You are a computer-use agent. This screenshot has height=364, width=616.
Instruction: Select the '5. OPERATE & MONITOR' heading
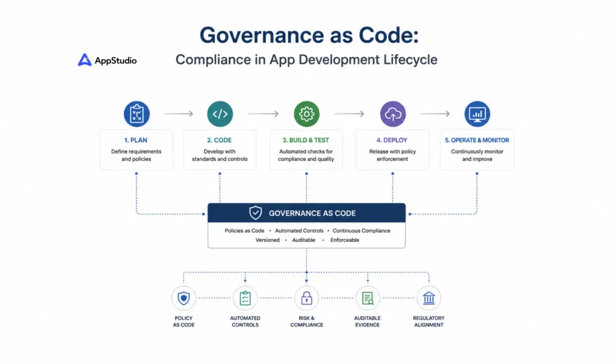tap(477, 140)
